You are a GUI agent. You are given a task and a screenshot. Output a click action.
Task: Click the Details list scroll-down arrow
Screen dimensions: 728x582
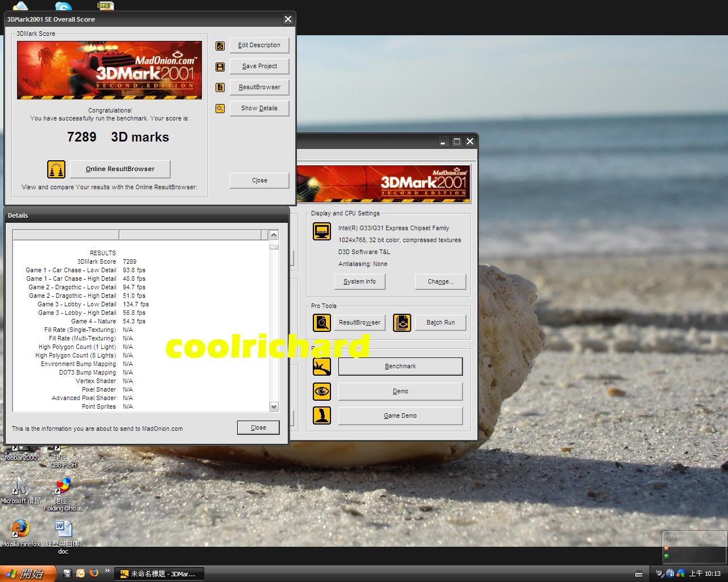pyautogui.click(x=274, y=407)
